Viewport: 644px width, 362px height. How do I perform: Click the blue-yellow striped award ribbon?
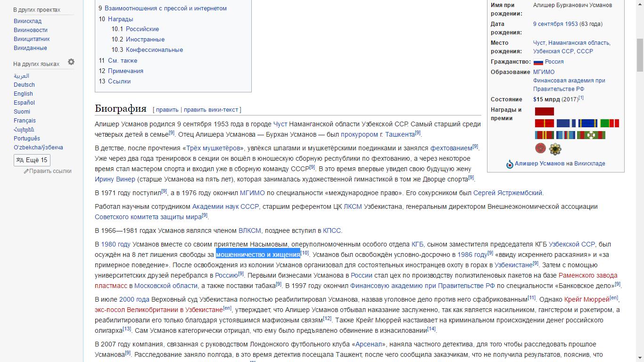click(x=588, y=123)
